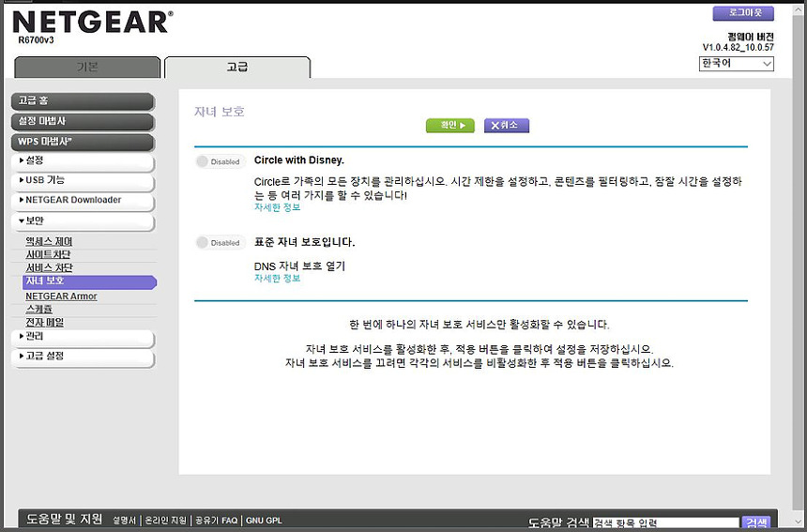Expand the 고급 설정 section
The image size is (807, 532).
[83, 357]
